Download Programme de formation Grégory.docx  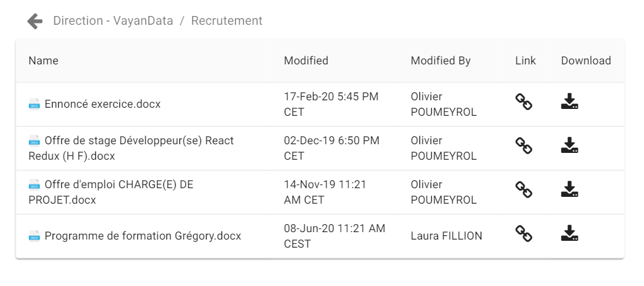[569, 234]
